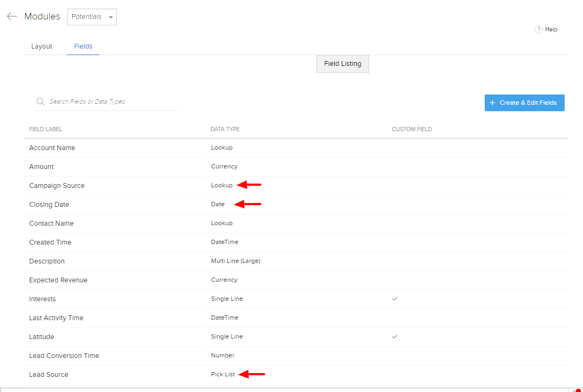
Task: Open the Potentials module dropdown
Action: click(x=92, y=17)
